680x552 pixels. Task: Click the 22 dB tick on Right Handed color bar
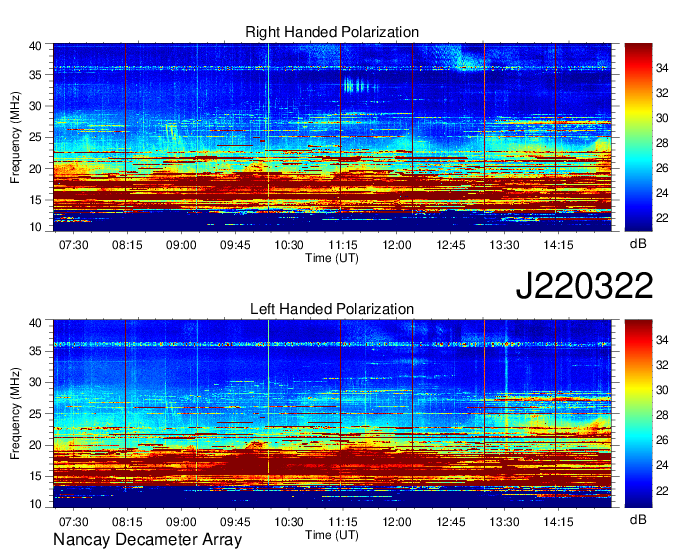click(662, 218)
